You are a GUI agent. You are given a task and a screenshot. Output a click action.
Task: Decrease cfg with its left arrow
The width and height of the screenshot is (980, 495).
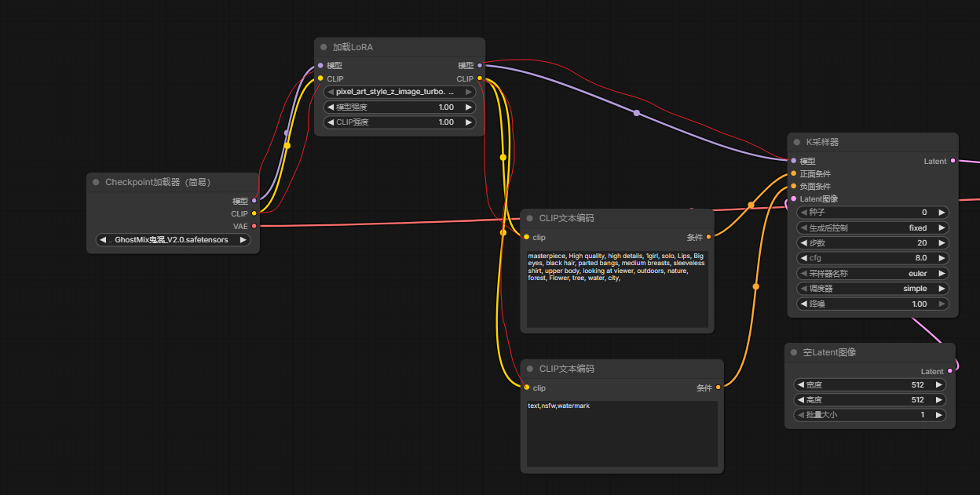pyautogui.click(x=804, y=258)
